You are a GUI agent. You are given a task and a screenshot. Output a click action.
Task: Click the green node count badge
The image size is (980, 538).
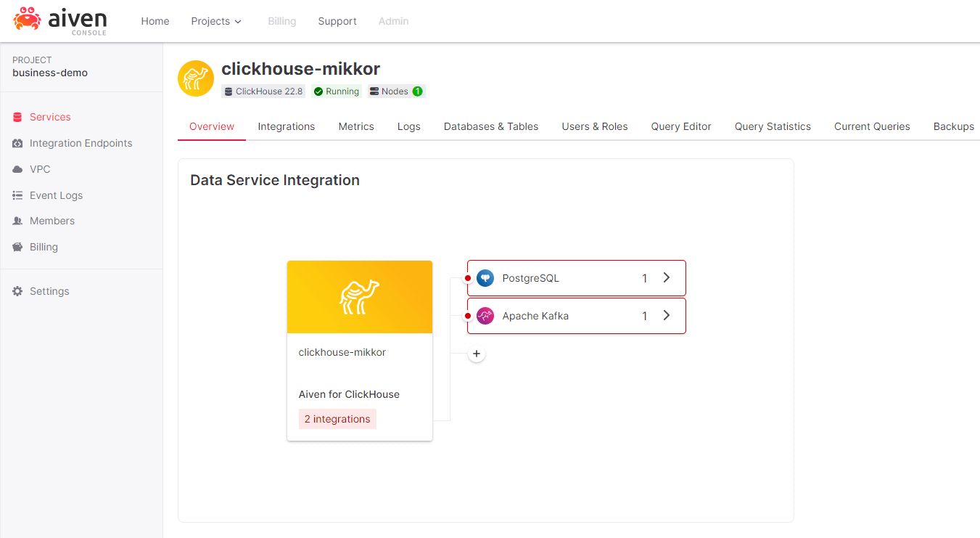417,91
